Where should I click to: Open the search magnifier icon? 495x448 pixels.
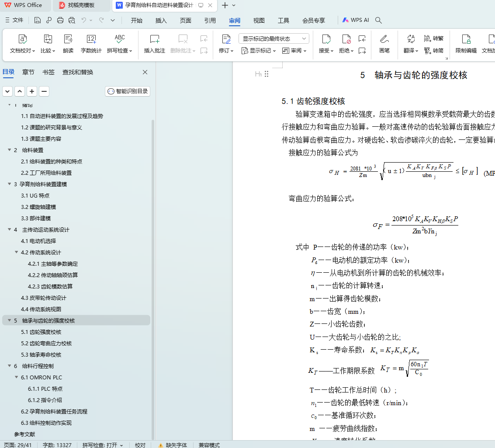(x=378, y=20)
